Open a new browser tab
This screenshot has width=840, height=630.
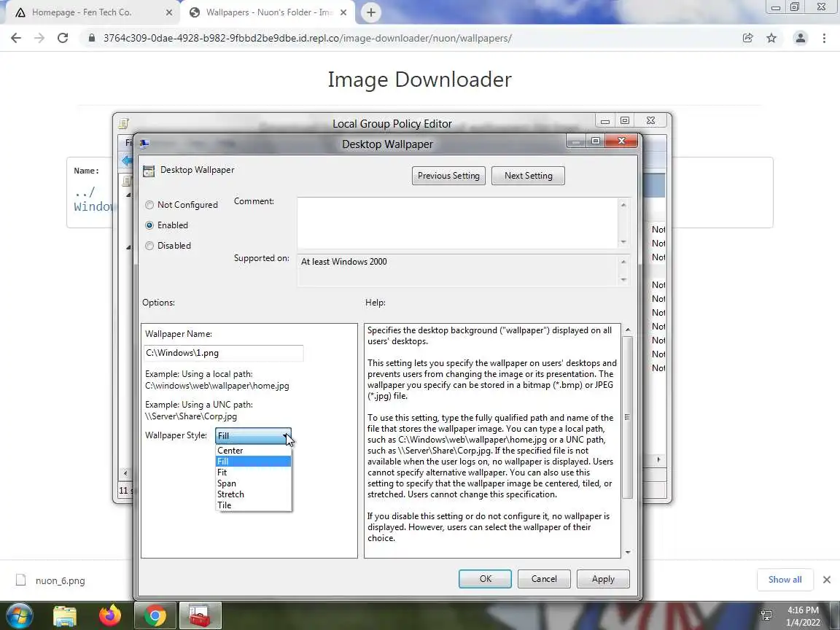click(x=370, y=12)
